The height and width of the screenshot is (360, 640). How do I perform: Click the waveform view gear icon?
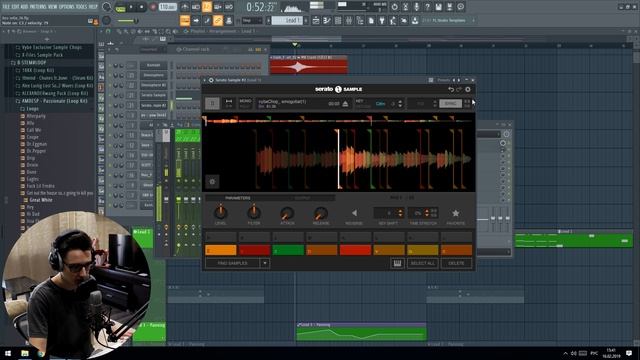point(212,182)
